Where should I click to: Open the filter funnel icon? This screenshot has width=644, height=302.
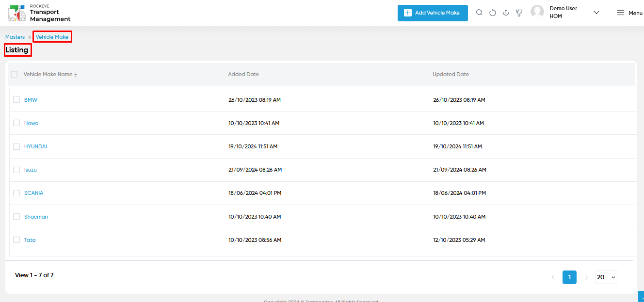click(x=519, y=13)
